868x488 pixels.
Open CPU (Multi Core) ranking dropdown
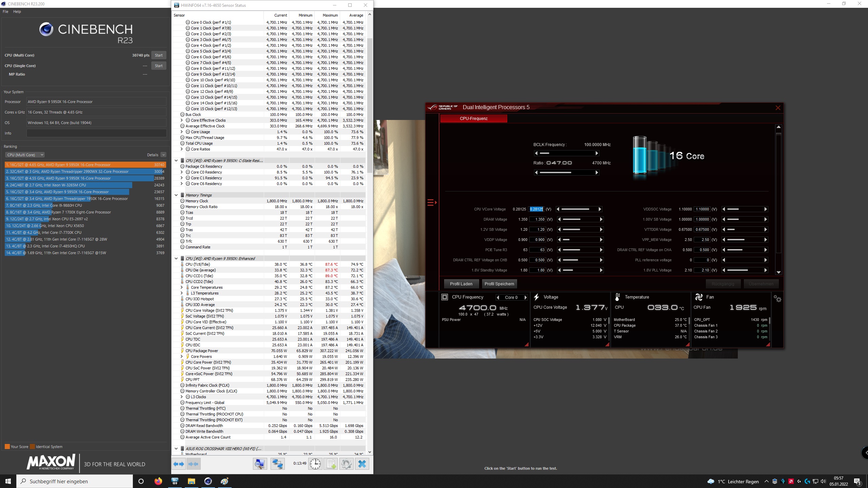click(25, 155)
